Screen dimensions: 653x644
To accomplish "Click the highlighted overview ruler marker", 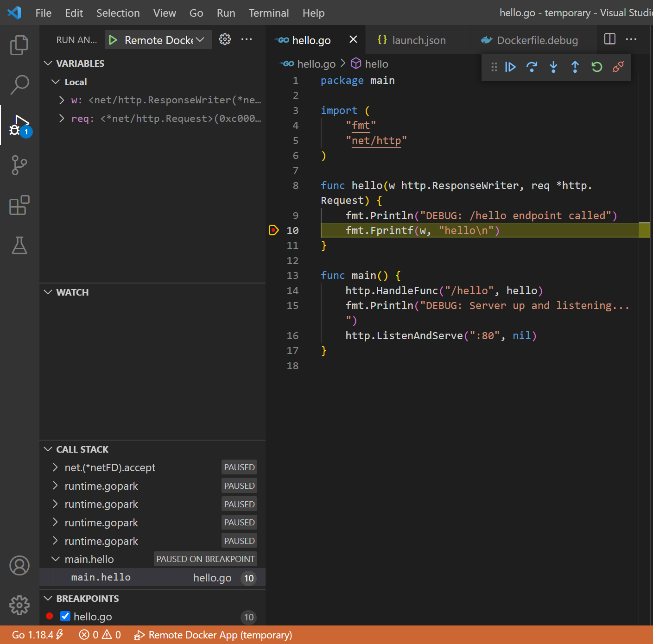I will [644, 230].
